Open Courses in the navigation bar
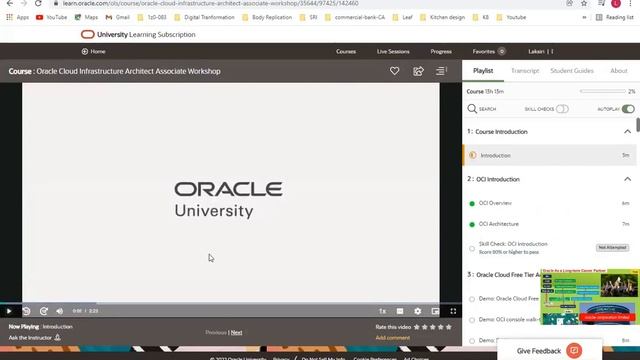640x360 pixels. point(346,51)
